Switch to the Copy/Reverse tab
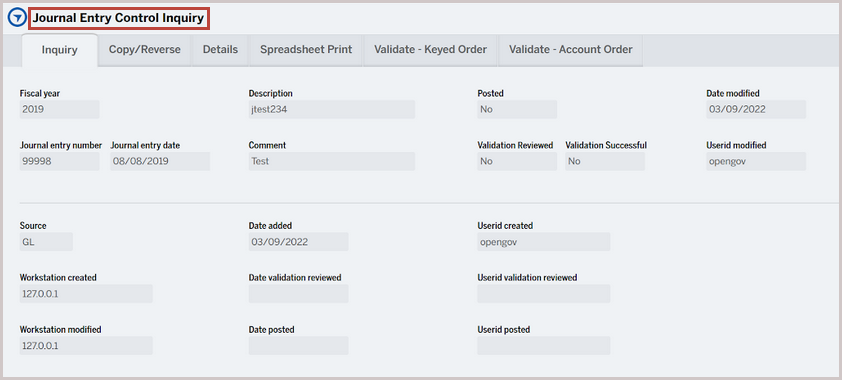This screenshot has height=380, width=842. click(x=144, y=50)
